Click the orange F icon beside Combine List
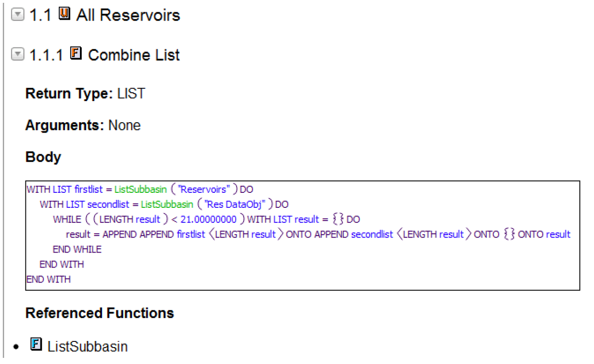 (x=75, y=54)
